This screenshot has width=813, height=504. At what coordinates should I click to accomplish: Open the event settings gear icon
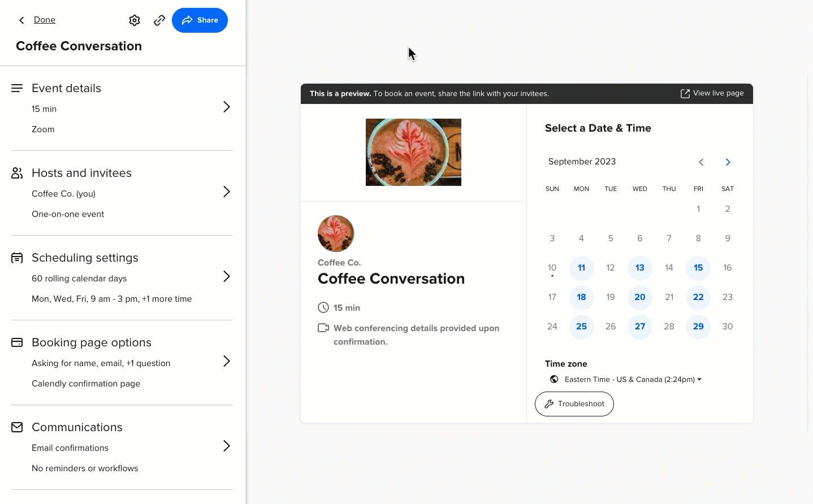point(135,20)
